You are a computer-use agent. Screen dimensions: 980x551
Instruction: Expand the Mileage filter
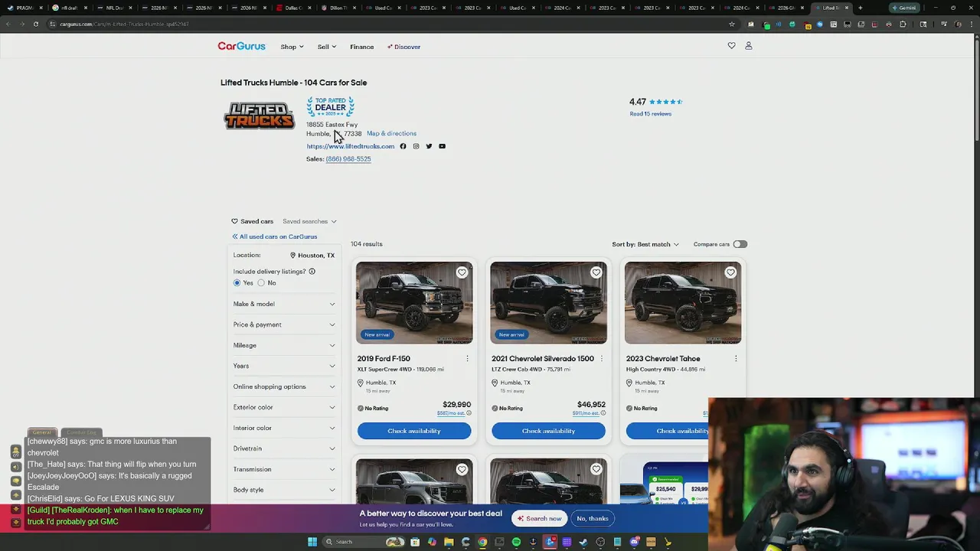[x=284, y=345]
